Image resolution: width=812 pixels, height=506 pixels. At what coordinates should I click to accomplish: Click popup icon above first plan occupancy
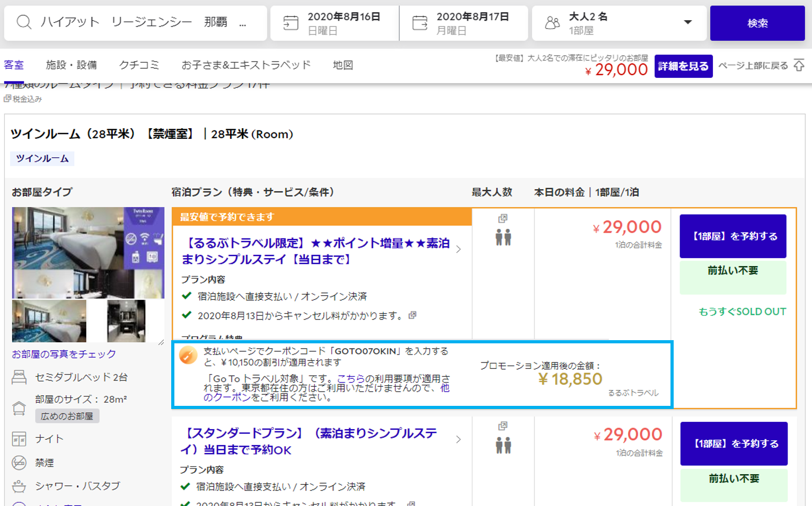pos(503,218)
